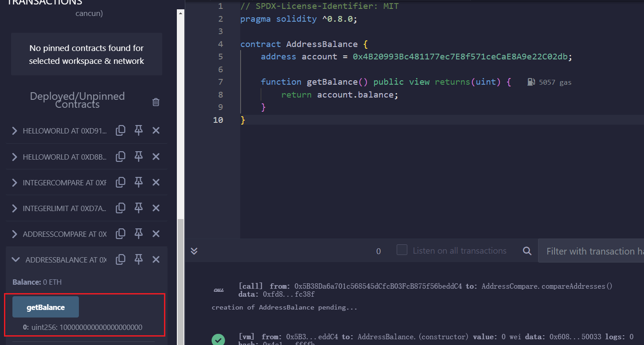Remove the INTEGERLIMIT contract with X icon
Image resolution: width=644 pixels, height=345 pixels.
tap(156, 208)
